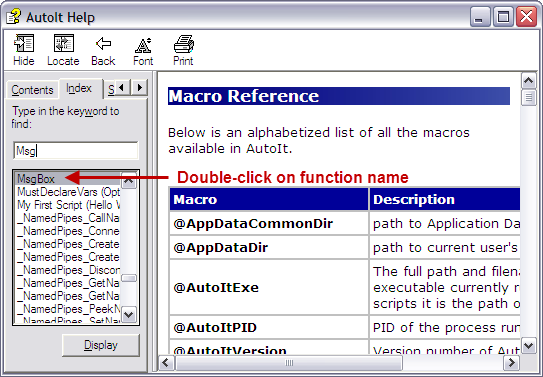This screenshot has width=543, height=377.
Task: Click content pane scroll left arrow
Action: [x=167, y=363]
